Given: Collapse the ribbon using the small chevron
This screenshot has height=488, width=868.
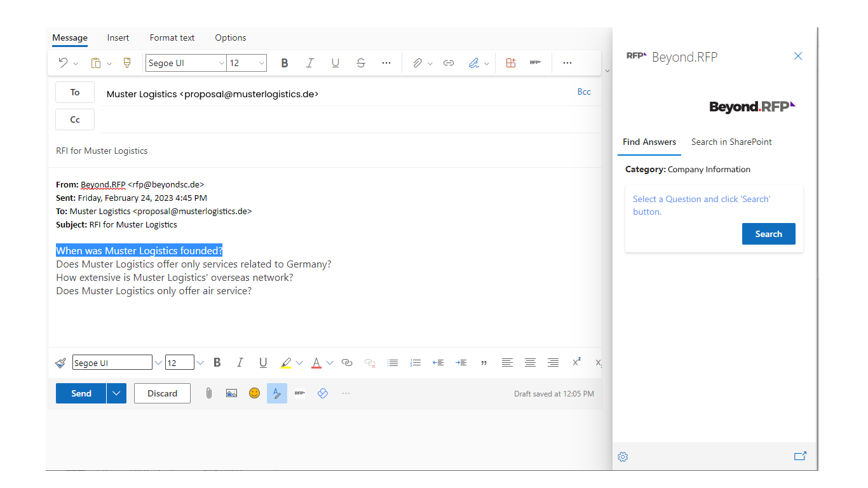Looking at the screenshot, I should pos(607,71).
